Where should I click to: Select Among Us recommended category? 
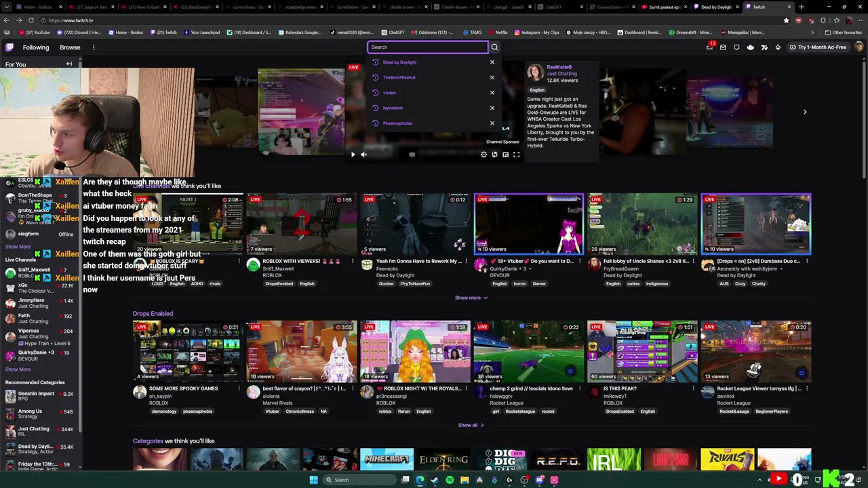point(41,414)
